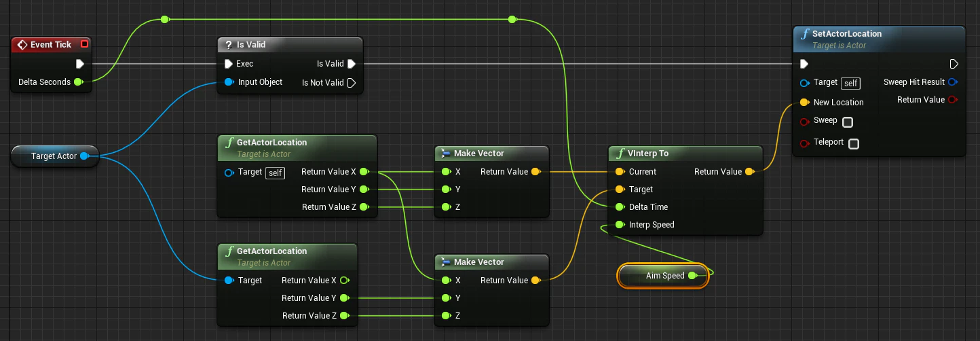Viewport: 980px width, 341px height.
Task: Select the Aim Speed variable node
Action: 663,276
